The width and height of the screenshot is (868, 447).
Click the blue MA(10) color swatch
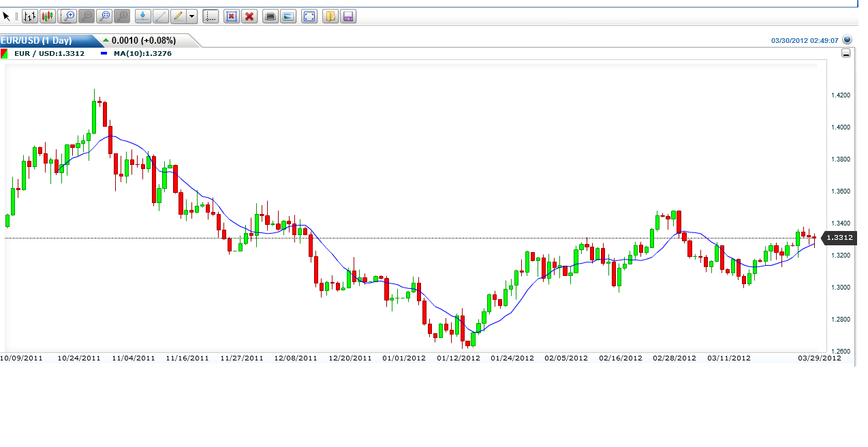click(x=104, y=53)
